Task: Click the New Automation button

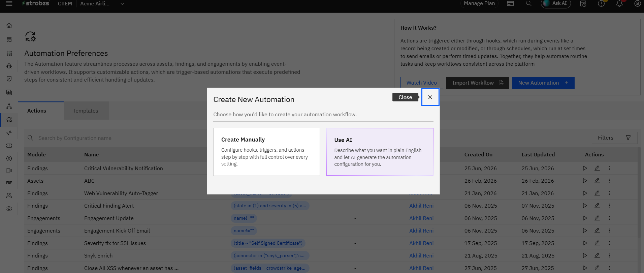Action: coord(543,83)
